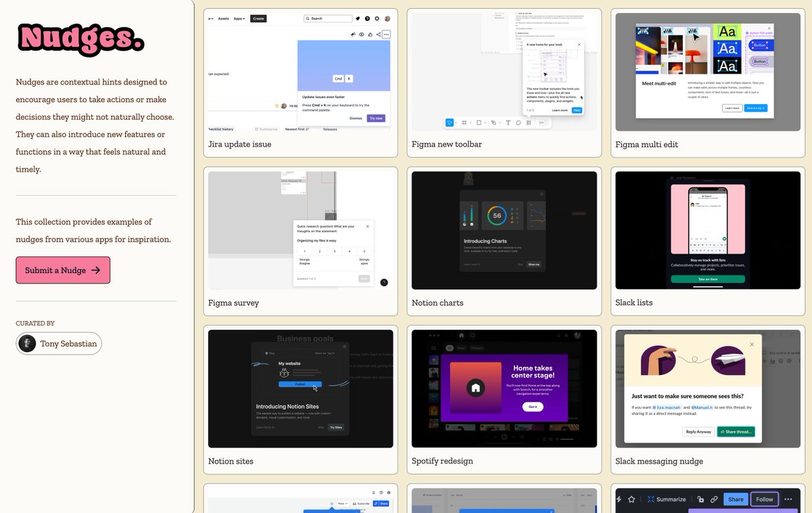
Task: Click the blue Share button beside Follow
Action: click(736, 499)
